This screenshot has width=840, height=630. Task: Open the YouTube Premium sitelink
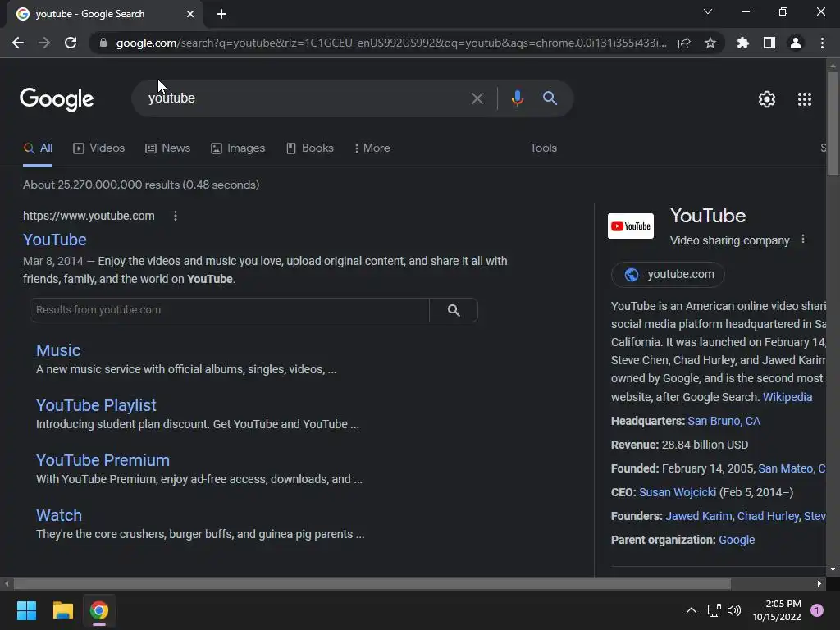point(103,460)
